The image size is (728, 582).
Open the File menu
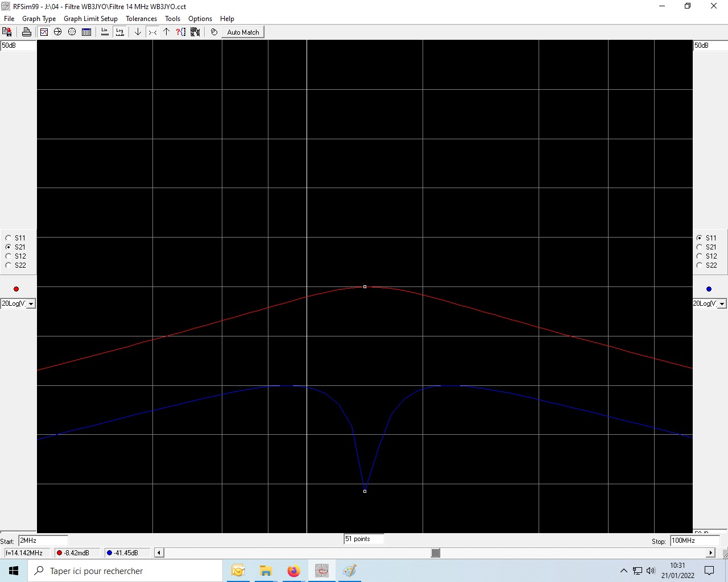pos(9,18)
